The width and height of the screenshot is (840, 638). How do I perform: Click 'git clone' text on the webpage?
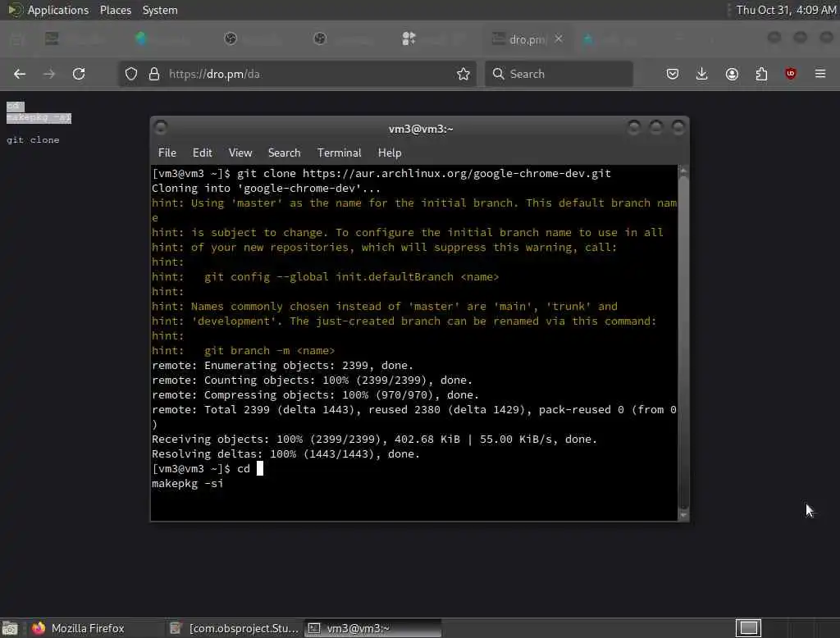point(33,139)
